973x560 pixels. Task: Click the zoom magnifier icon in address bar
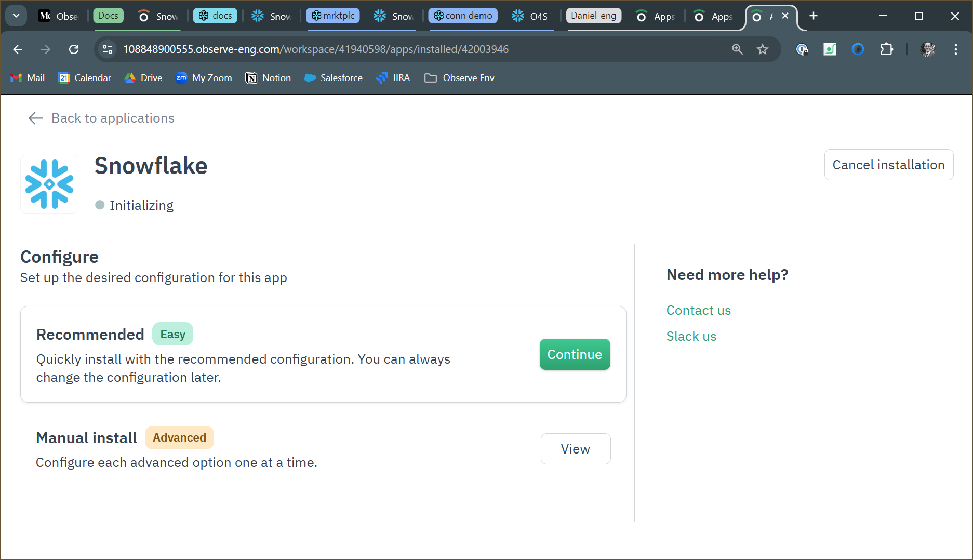tap(737, 49)
